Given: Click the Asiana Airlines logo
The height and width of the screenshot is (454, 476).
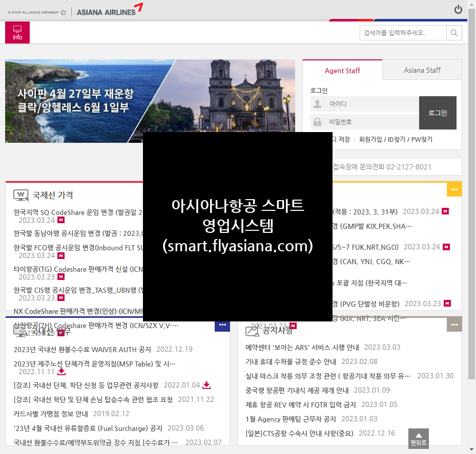Looking at the screenshot, I should pyautogui.click(x=110, y=10).
